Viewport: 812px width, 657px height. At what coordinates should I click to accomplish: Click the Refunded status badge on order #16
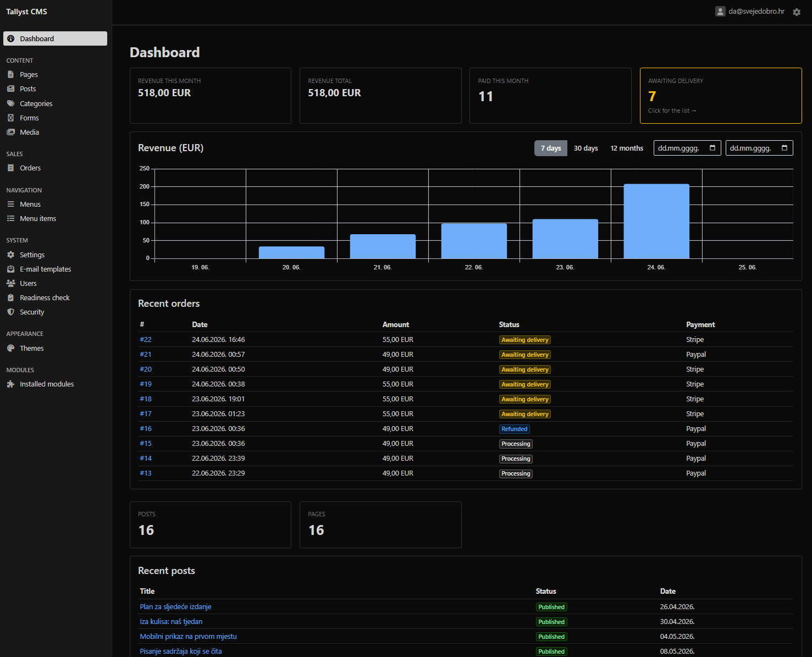click(x=515, y=429)
